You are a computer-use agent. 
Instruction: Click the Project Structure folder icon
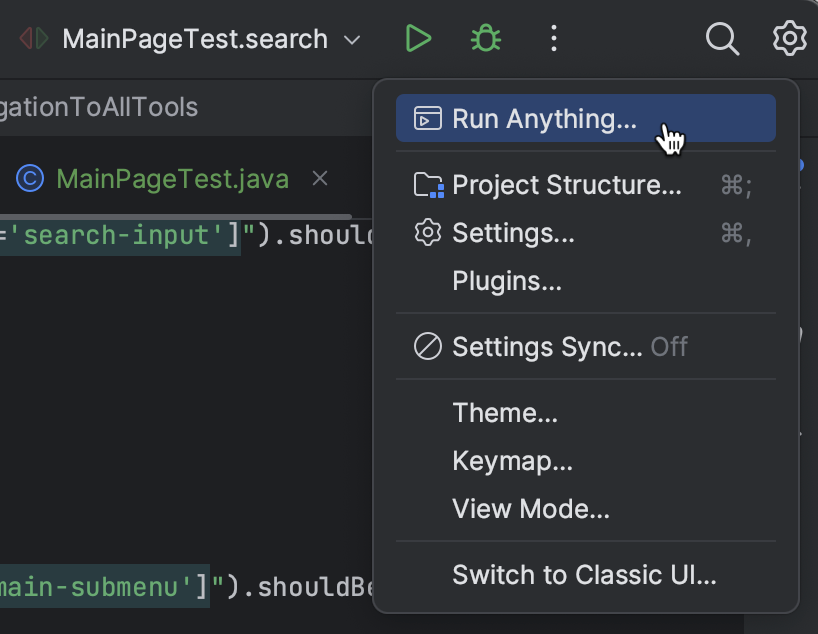pos(428,185)
